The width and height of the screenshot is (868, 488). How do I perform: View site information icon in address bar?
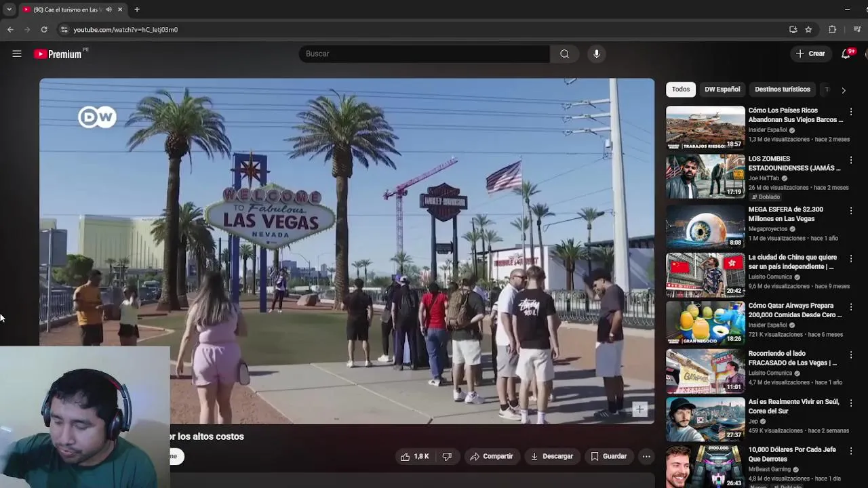[64, 29]
